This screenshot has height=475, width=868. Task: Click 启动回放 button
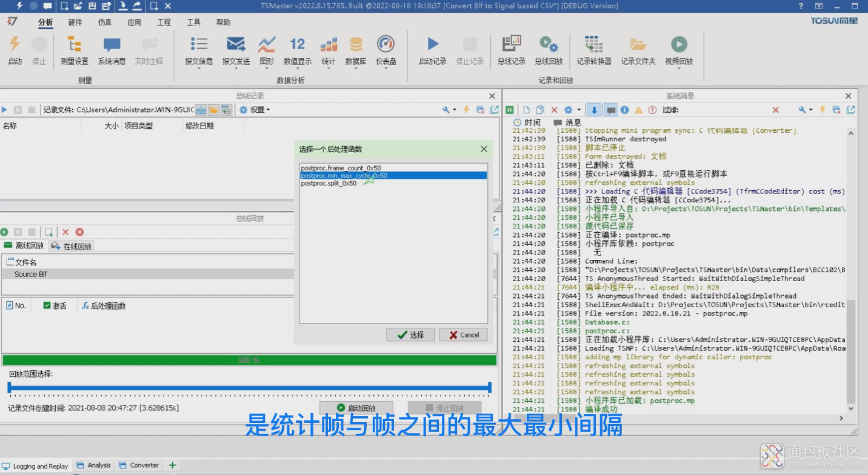[x=356, y=408]
